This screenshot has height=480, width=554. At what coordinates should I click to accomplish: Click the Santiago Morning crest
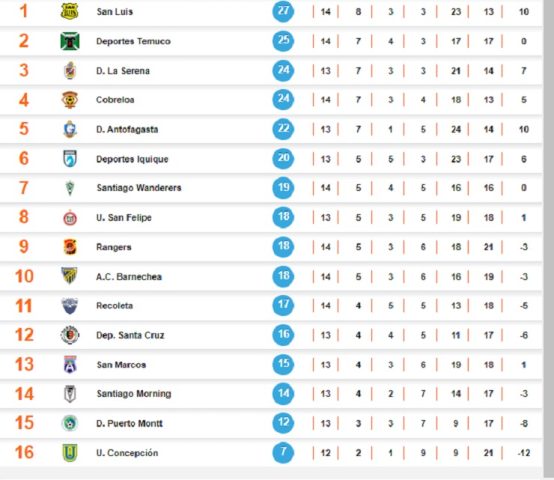pyautogui.click(x=70, y=394)
